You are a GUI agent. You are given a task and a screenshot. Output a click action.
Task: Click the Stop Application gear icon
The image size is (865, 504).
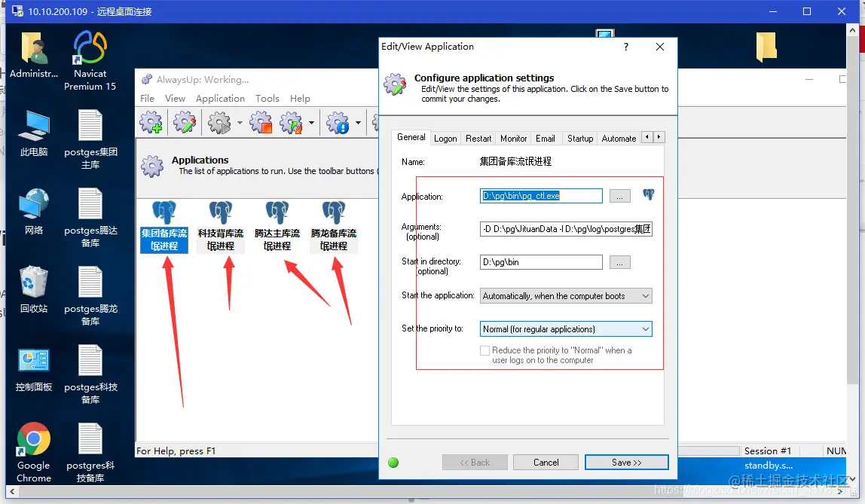pos(261,122)
